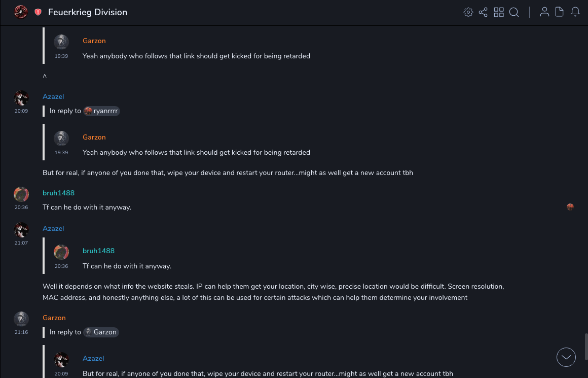Click the Feuerkrieg Division room title
588x378 pixels.
point(88,12)
